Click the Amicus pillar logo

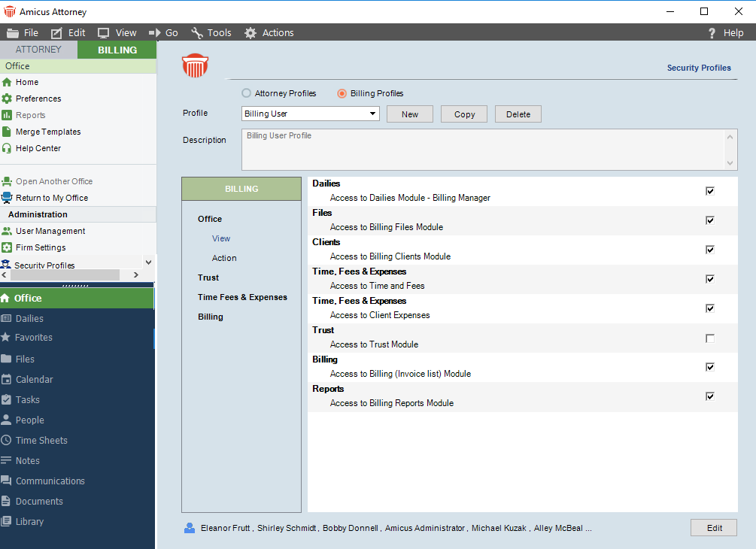coord(196,65)
